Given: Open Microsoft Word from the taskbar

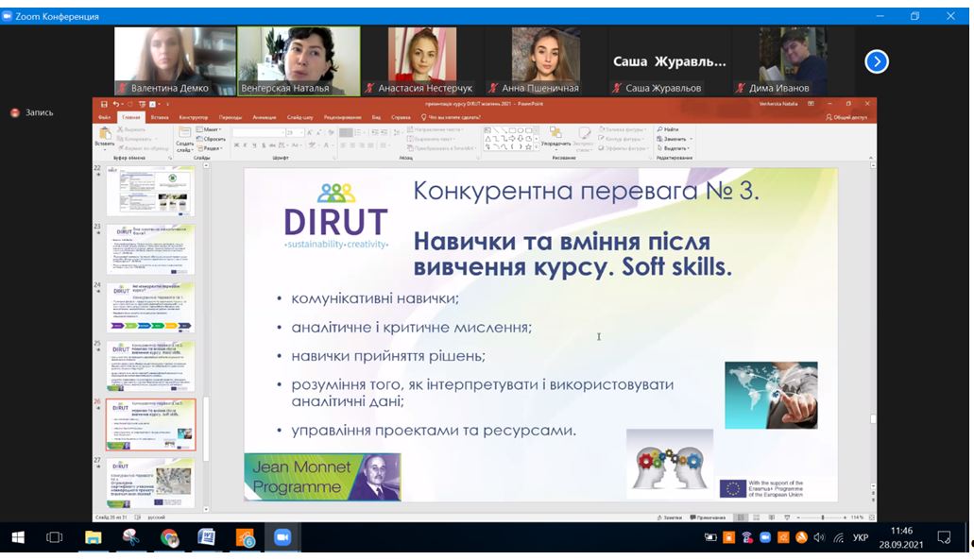Looking at the screenshot, I should (x=206, y=537).
